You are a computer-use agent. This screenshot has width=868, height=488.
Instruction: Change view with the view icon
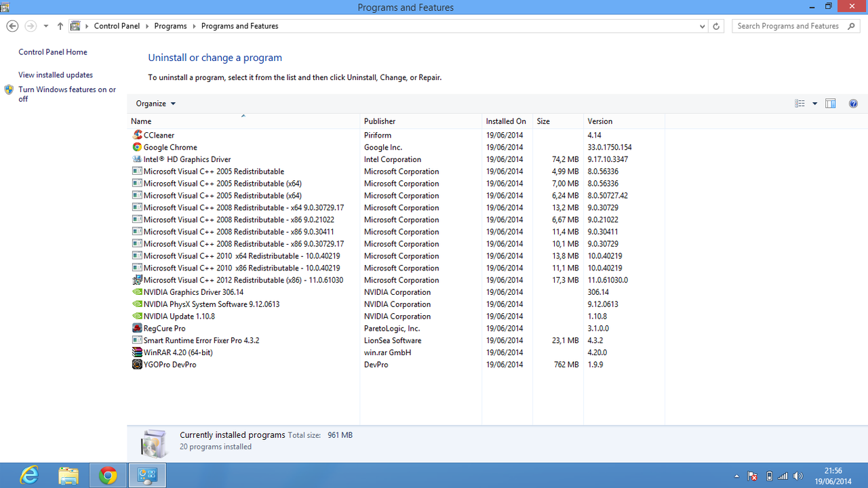click(x=800, y=104)
